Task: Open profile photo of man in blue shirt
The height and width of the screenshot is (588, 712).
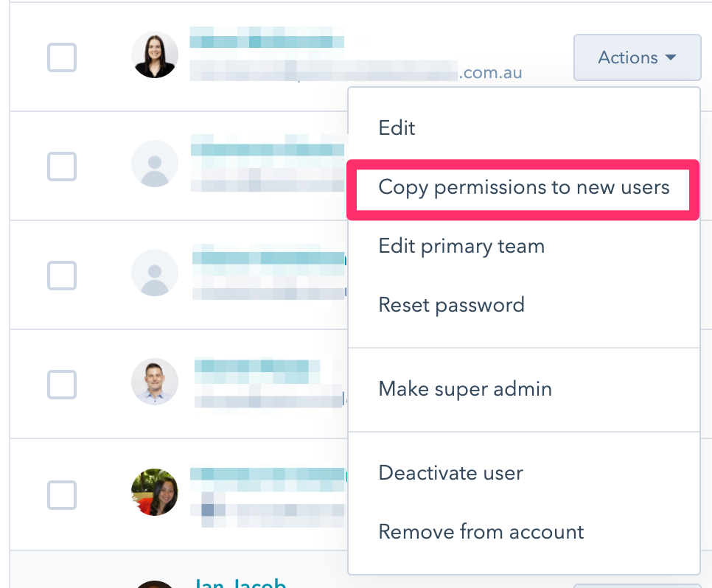Action: (x=155, y=382)
